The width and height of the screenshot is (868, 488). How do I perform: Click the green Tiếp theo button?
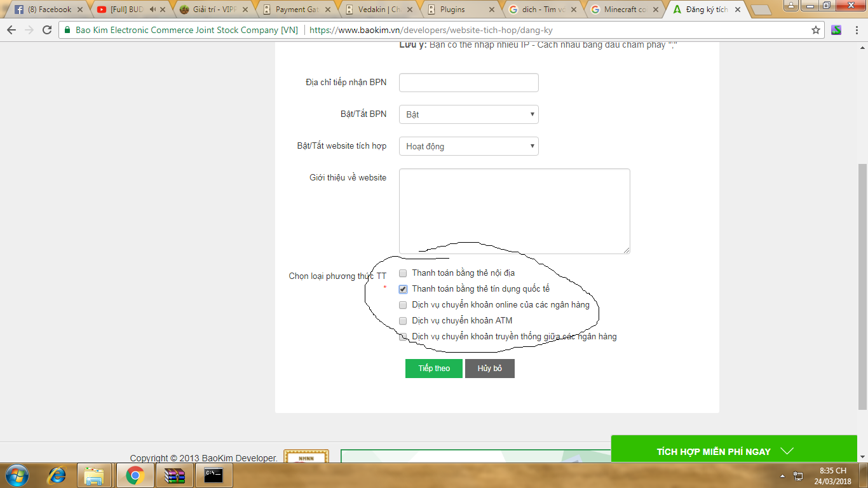[434, 369]
